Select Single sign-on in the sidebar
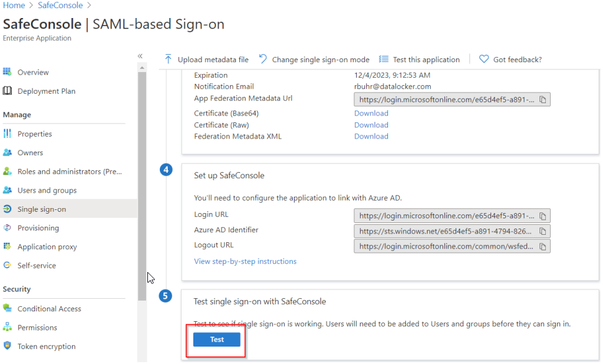Image resolution: width=603 pixels, height=364 pixels. [x=68, y=209]
